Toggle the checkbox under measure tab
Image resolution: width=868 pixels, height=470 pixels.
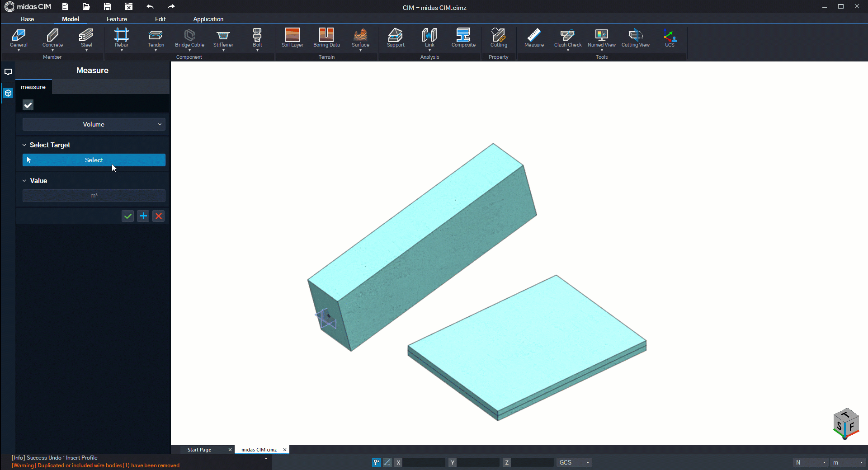tap(28, 105)
